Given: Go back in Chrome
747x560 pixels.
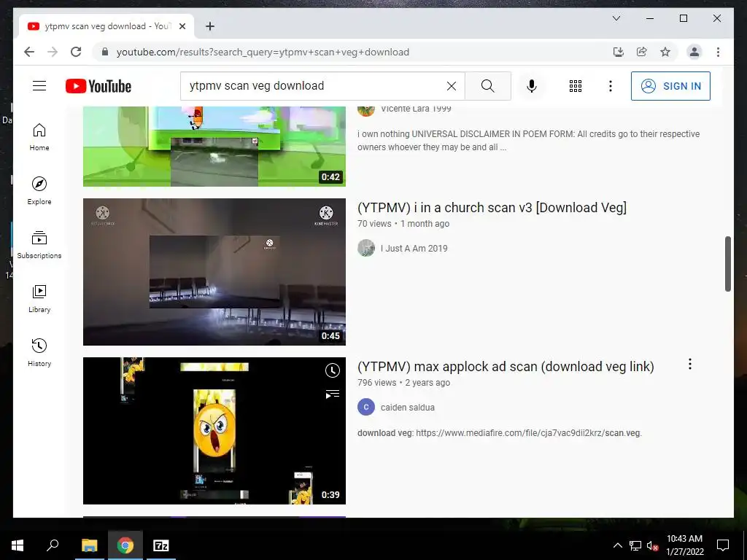Looking at the screenshot, I should coord(29,52).
